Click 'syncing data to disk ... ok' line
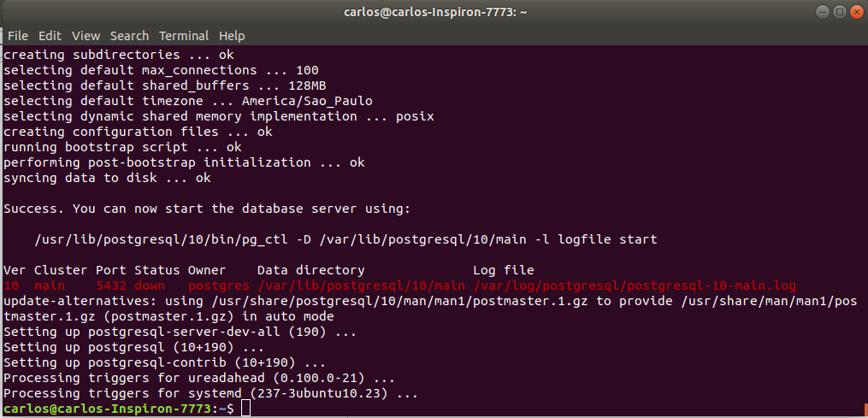Image resolution: width=868 pixels, height=418 pixels. [x=108, y=179]
